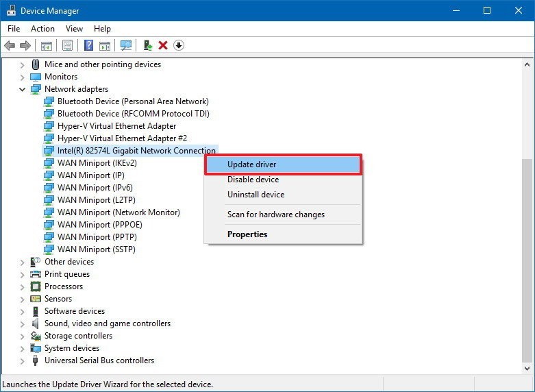Click the green Update driver toolbar icon
535x392 pixels.
coord(147,46)
